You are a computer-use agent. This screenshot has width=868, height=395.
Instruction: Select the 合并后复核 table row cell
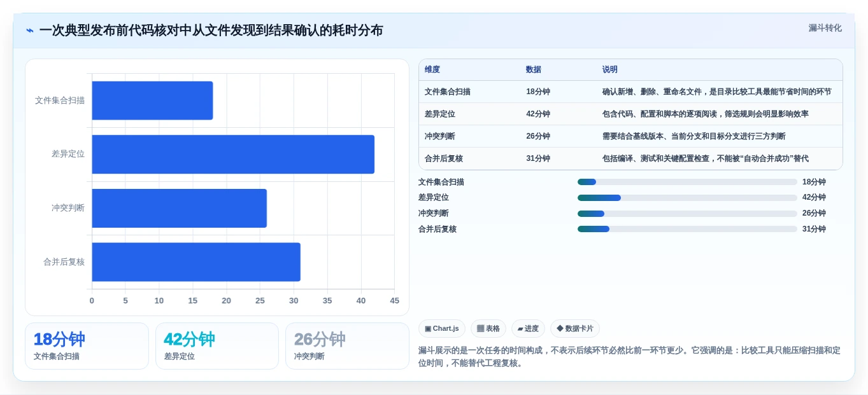click(x=444, y=158)
